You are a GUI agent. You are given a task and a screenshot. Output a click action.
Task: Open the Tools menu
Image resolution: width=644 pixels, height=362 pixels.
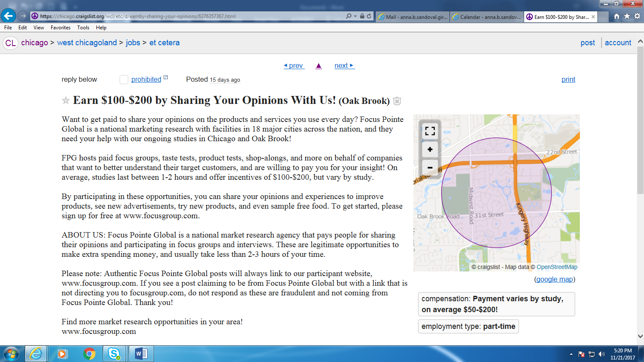point(83,28)
